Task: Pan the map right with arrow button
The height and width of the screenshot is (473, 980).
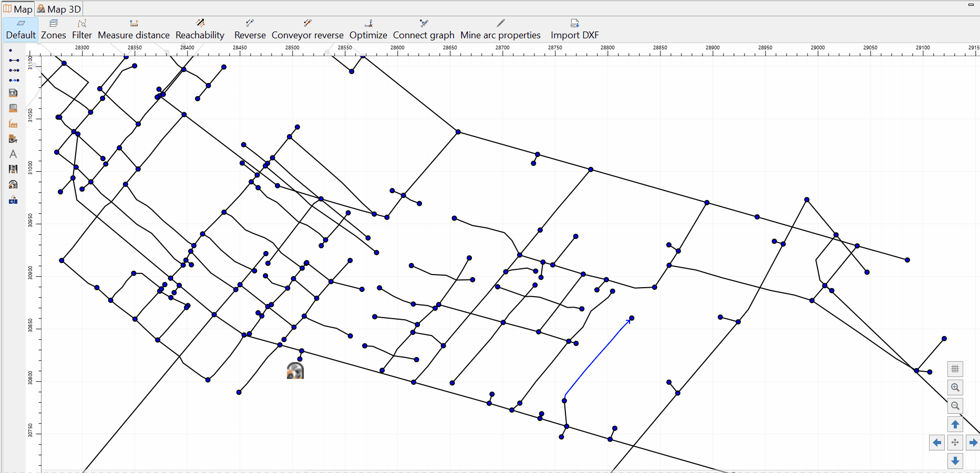Action: (973, 443)
